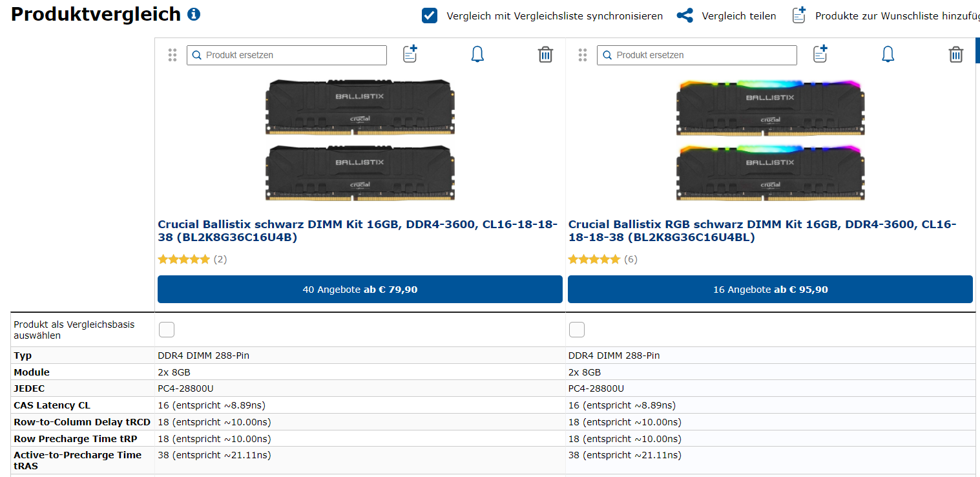
Task: Remove Ballistix schwarz column via trash icon
Action: click(x=546, y=54)
